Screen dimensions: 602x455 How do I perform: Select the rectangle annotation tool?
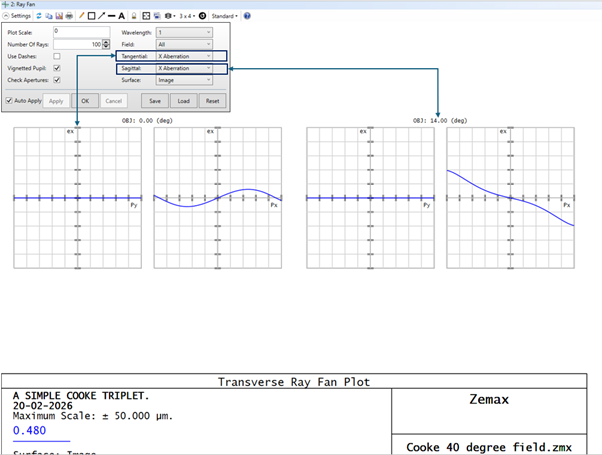tap(91, 16)
